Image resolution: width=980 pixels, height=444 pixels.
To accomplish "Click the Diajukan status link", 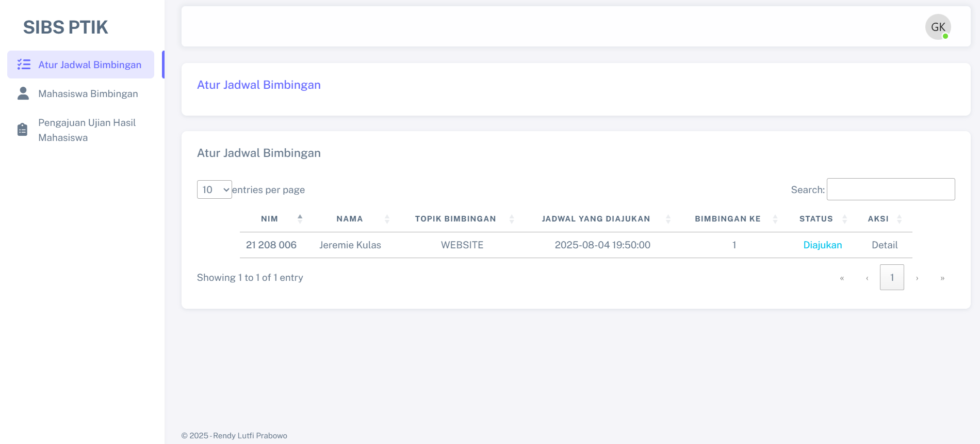I will click(x=823, y=245).
